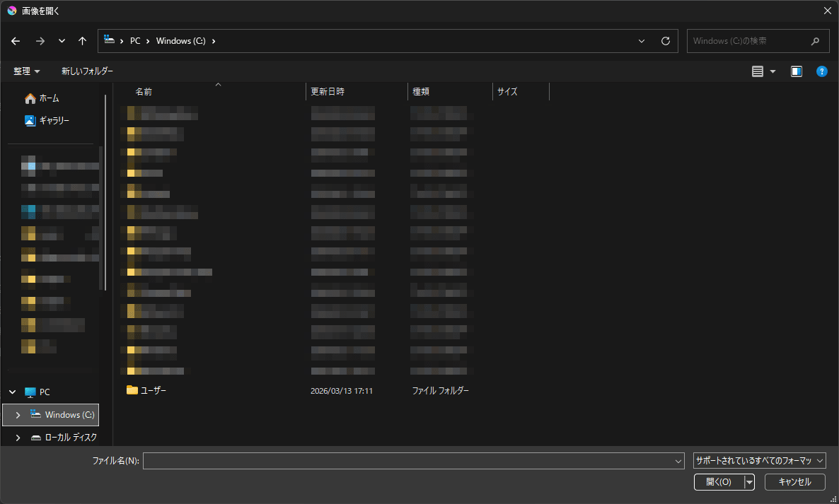Screen dimensions: 839x504
Task: Go up one folder level
Action: click(x=82, y=41)
